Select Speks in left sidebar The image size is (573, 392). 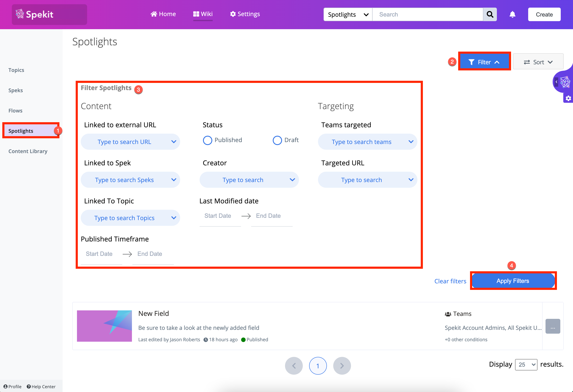(x=15, y=90)
